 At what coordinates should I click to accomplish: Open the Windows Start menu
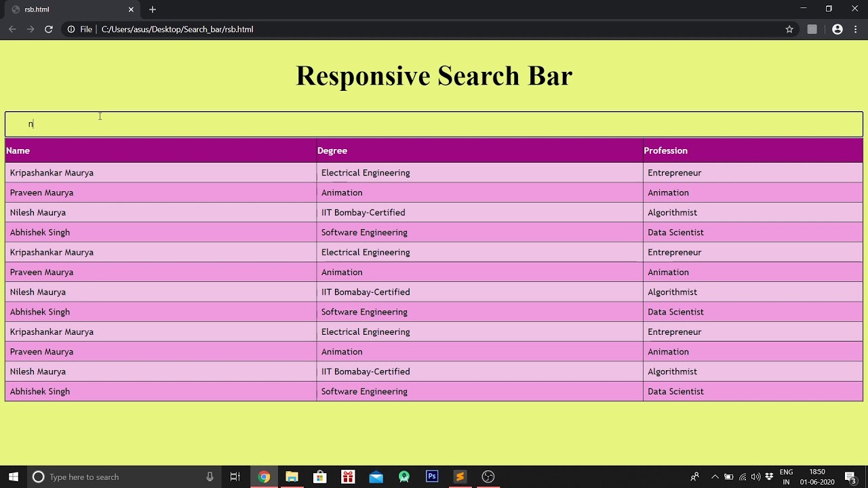point(13,476)
